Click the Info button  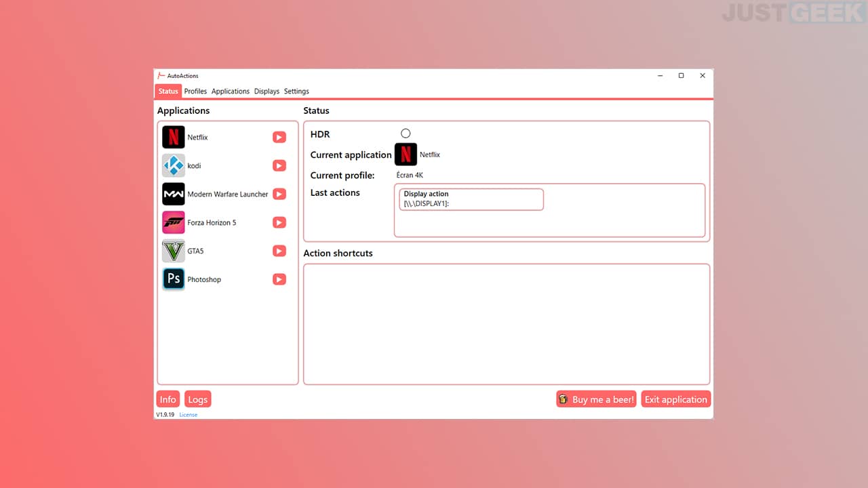pos(168,399)
